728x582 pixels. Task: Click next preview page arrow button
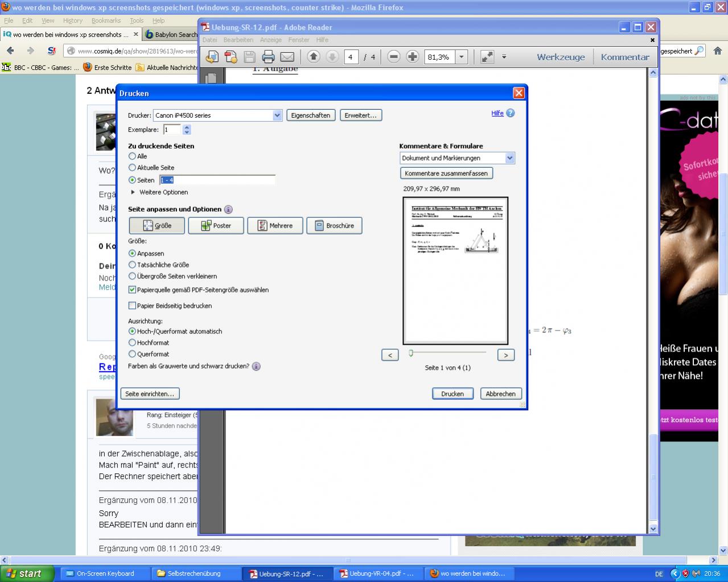coord(505,355)
